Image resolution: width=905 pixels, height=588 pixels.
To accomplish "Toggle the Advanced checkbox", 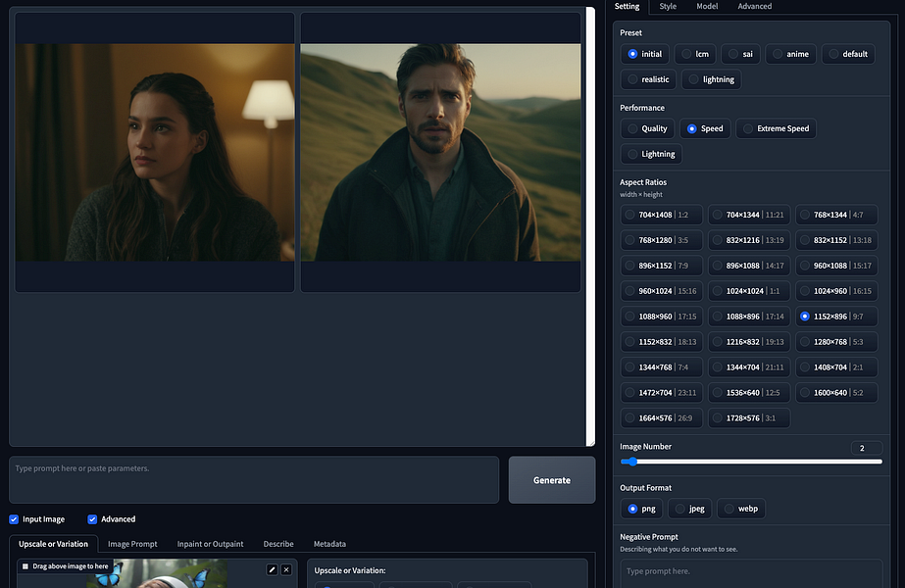I will point(92,519).
